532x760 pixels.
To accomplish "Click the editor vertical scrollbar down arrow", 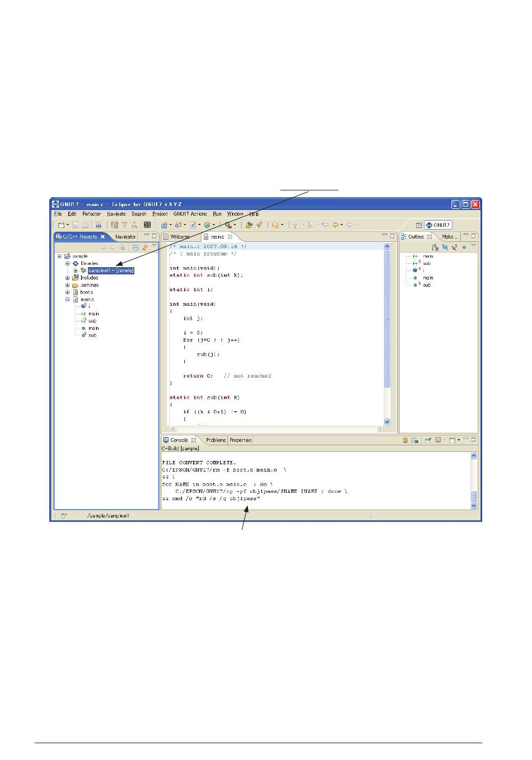I will coord(387,421).
